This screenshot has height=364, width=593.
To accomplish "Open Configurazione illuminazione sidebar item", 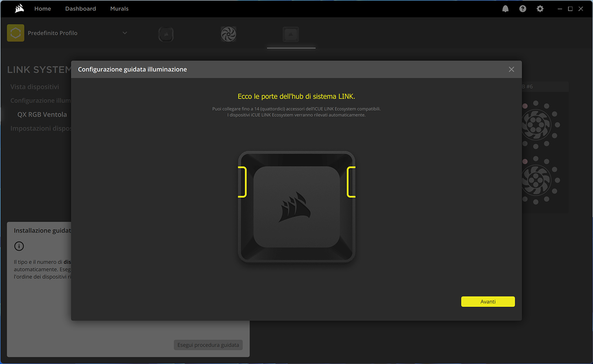I will 41,100.
